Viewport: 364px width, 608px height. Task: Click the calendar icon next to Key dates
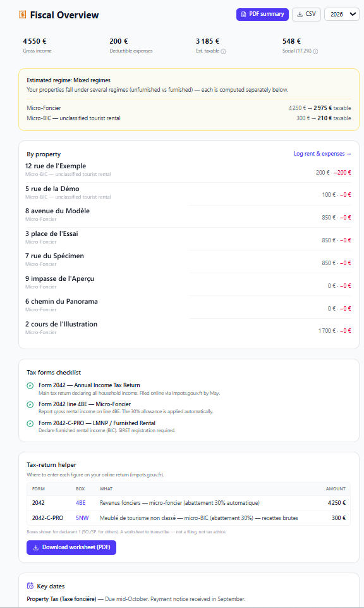[x=30, y=586]
